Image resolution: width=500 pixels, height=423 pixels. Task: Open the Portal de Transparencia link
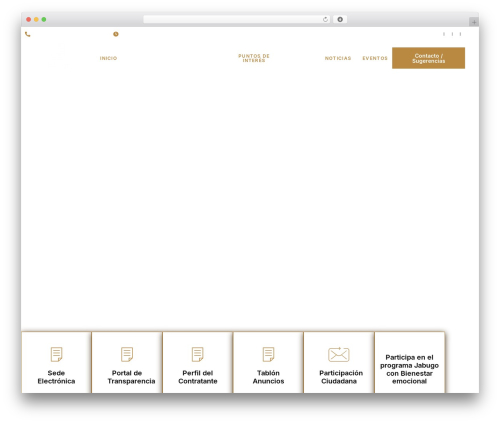coord(131,377)
